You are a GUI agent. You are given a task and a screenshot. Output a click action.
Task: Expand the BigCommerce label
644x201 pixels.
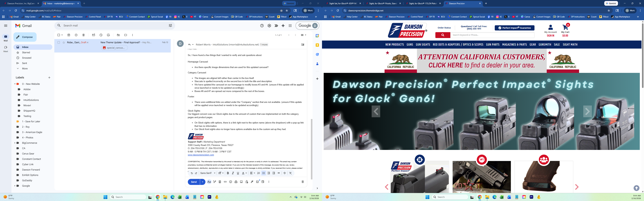tap(15, 143)
